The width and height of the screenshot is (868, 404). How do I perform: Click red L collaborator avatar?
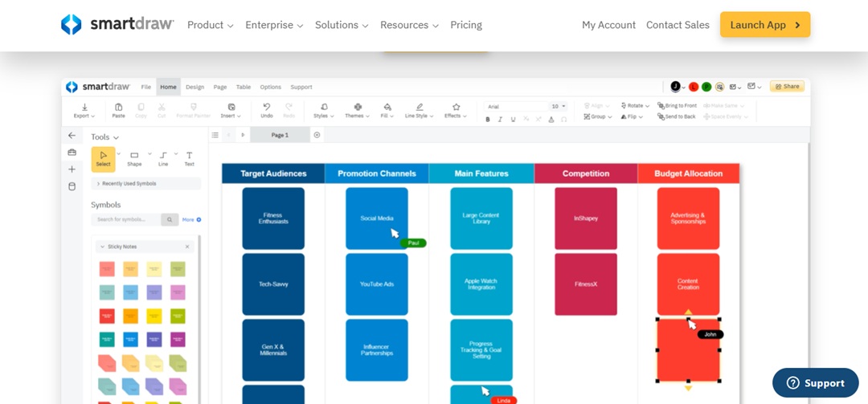click(694, 87)
